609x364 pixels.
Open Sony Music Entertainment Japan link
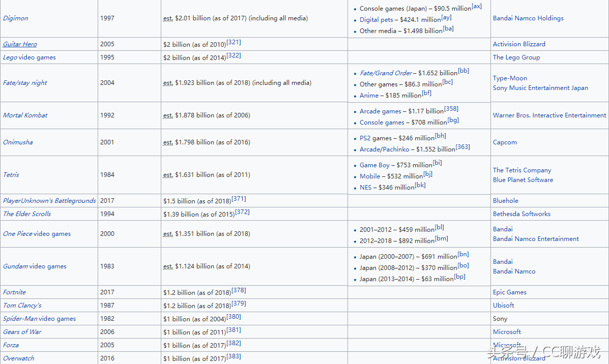[x=540, y=88]
